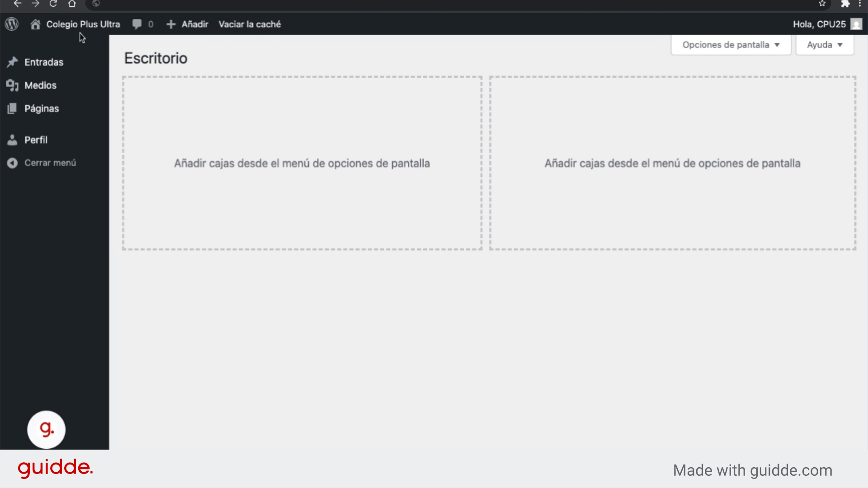Click the browser address bar

(459, 4)
